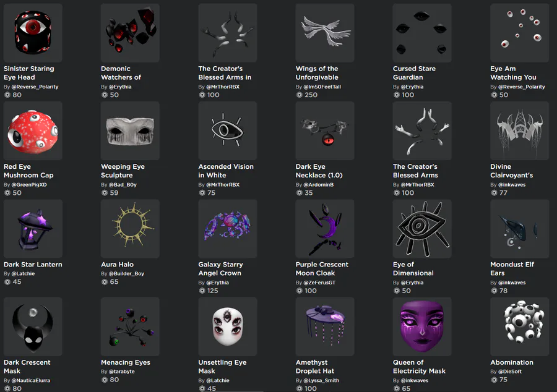Screen dimensions: 557x392
Task: Visit @ZeFerusGT creator profile
Action: (319, 283)
